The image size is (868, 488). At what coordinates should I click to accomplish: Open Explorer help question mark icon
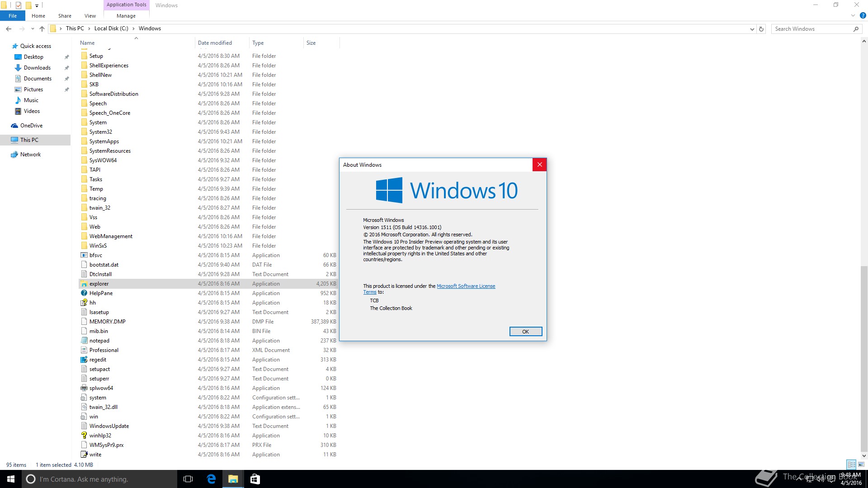point(863,15)
